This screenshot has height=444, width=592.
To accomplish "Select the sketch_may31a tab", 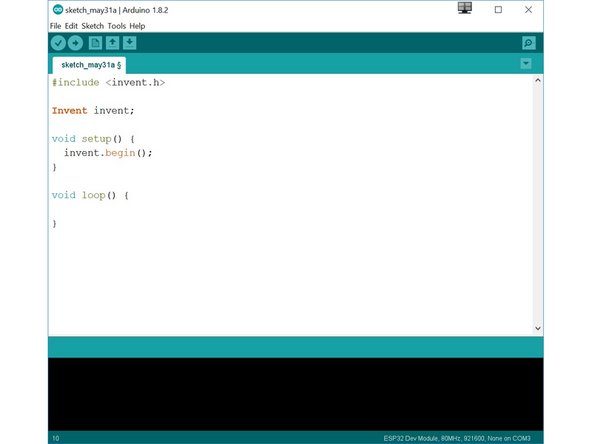I will 89,65.
